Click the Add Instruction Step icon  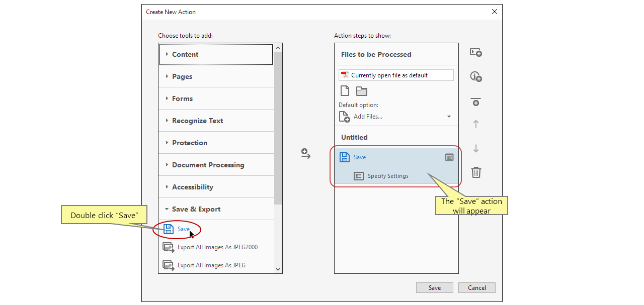475,76
